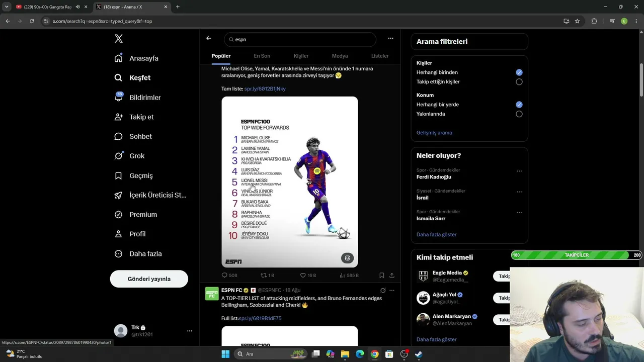Open account menu for Trk

[190, 331]
